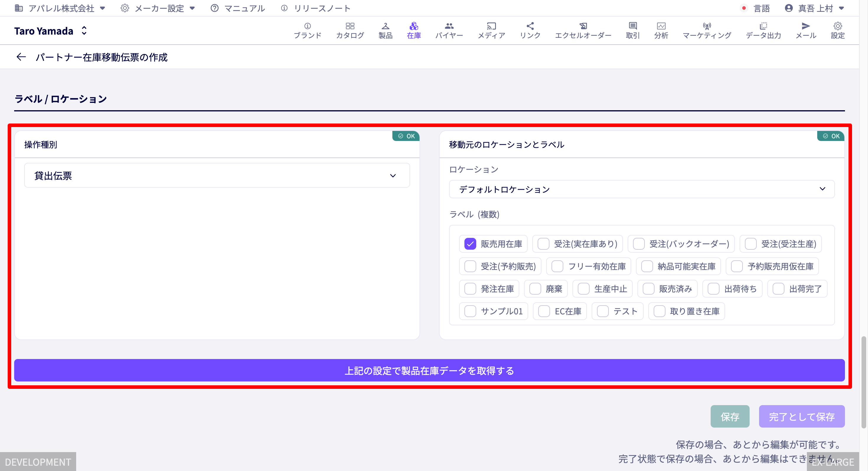Open the 分析 analytics chart icon
The height and width of the screenshot is (471, 868).
[661, 30]
